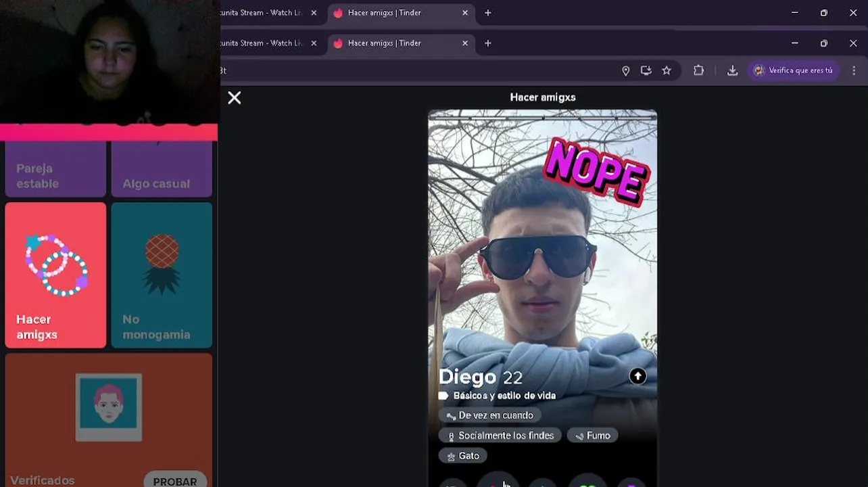Image resolution: width=868 pixels, height=487 pixels.
Task: Bookmark this page with the star icon
Action: pos(667,70)
